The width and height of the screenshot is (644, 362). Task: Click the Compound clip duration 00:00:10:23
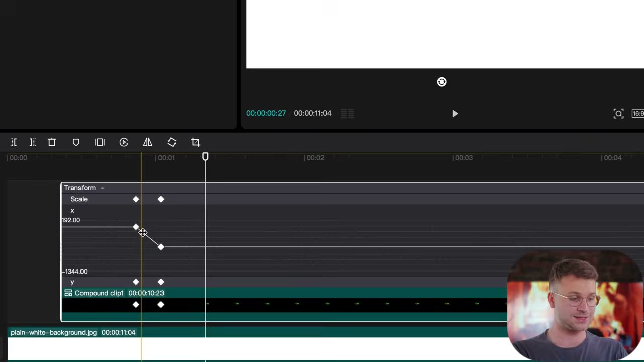[x=146, y=293]
